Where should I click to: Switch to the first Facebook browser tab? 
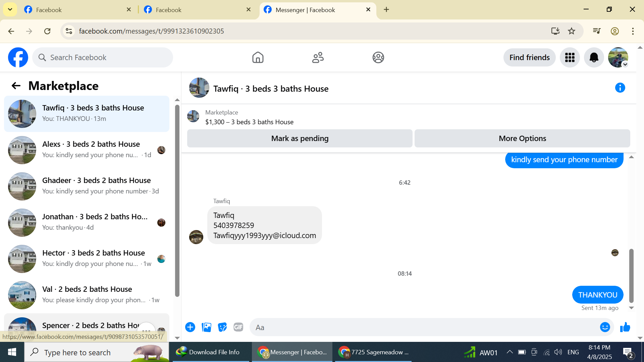pyautogui.click(x=77, y=10)
